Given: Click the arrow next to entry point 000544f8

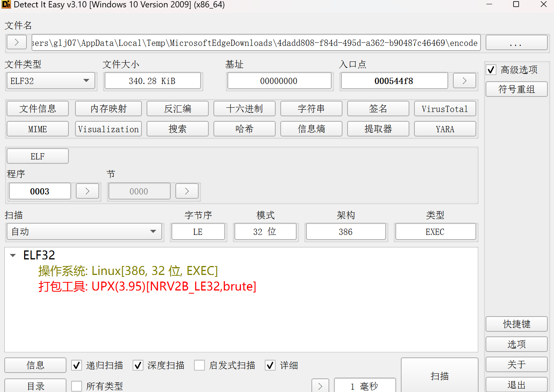Looking at the screenshot, I should click(464, 81).
